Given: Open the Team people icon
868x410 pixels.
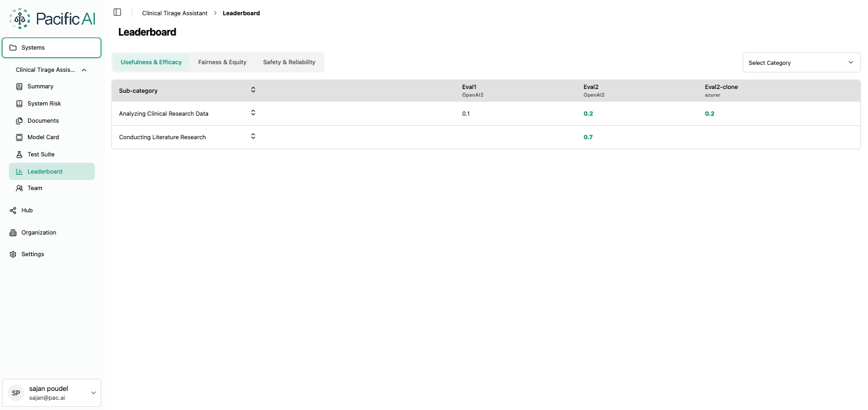Looking at the screenshot, I should click(19, 188).
